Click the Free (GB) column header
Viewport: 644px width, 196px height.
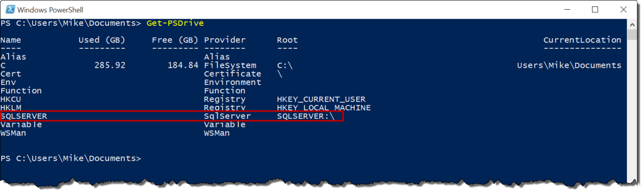tap(175, 40)
